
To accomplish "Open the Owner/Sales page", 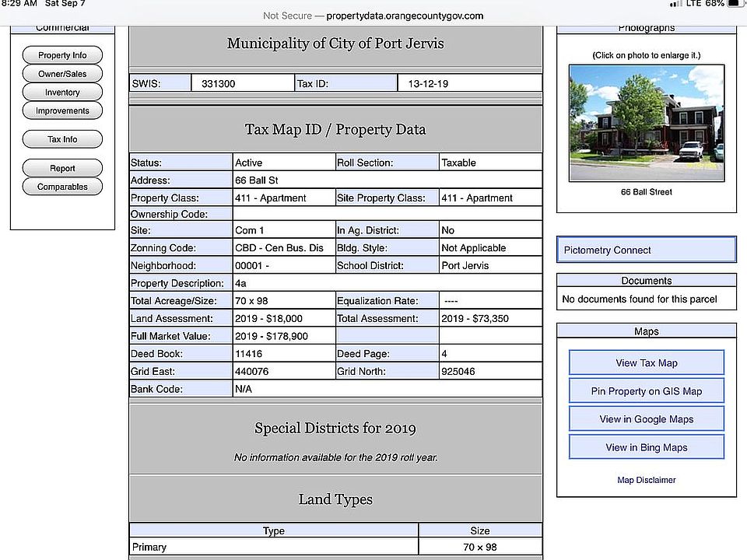I will pos(62,74).
